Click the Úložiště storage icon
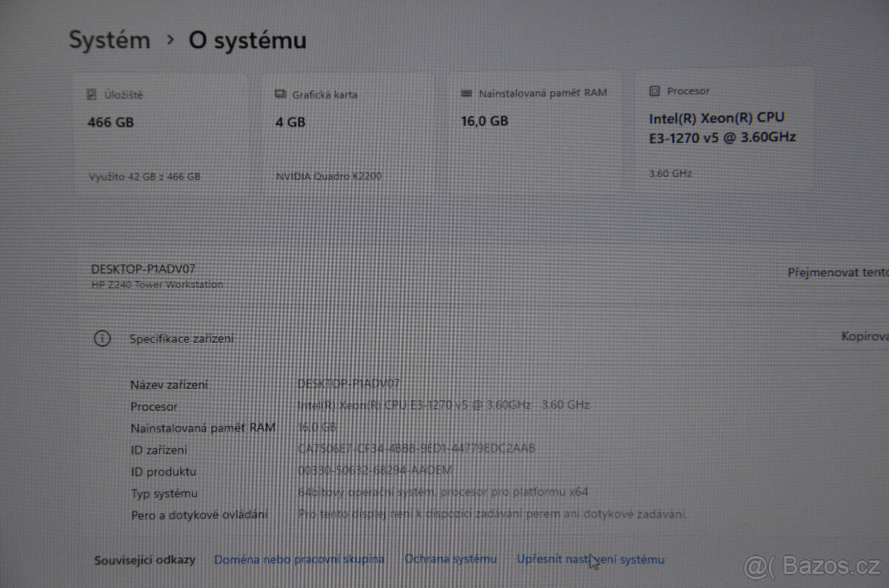Screen dimensions: 889x588 91,94
